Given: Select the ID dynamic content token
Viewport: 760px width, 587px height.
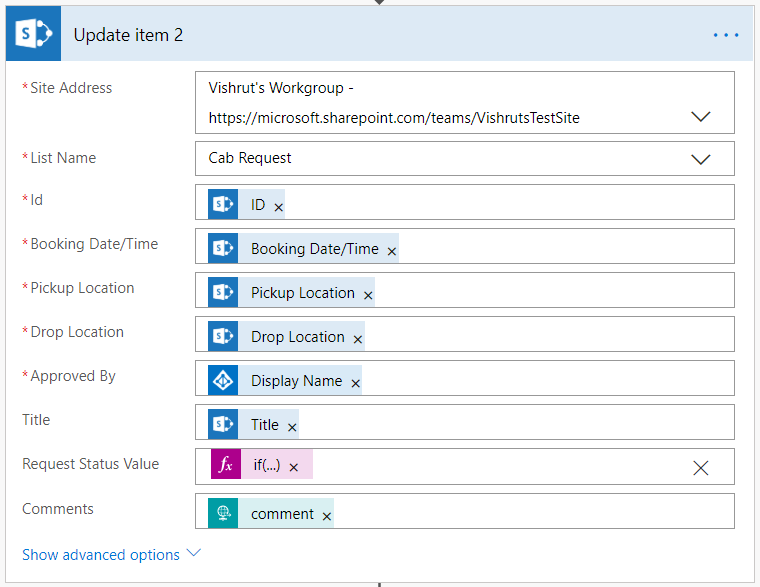Looking at the screenshot, I should pos(258,205).
